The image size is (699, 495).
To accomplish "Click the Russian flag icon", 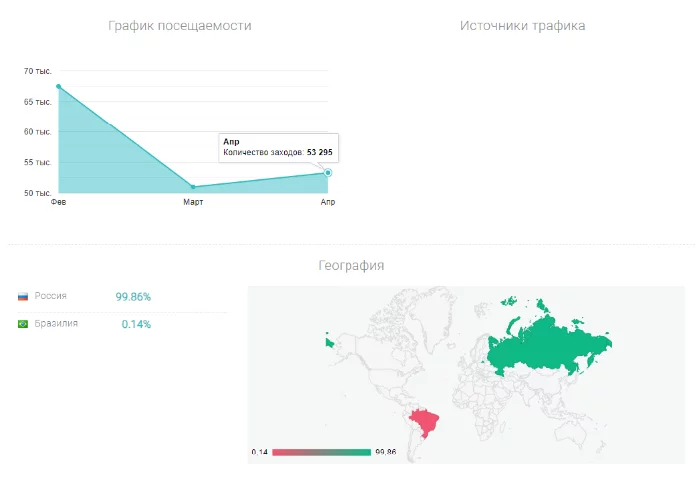I will [x=22, y=297].
